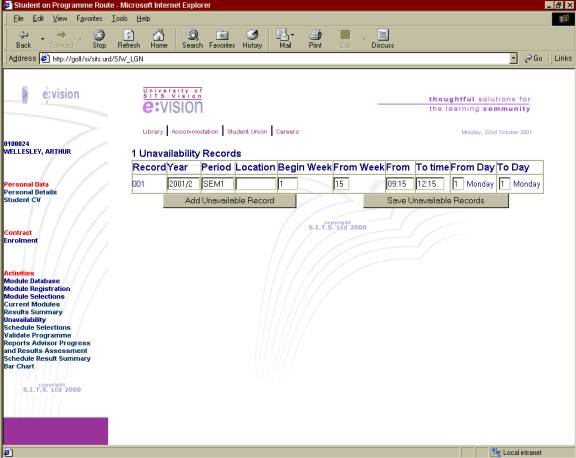Click the To Day number field

(504, 184)
